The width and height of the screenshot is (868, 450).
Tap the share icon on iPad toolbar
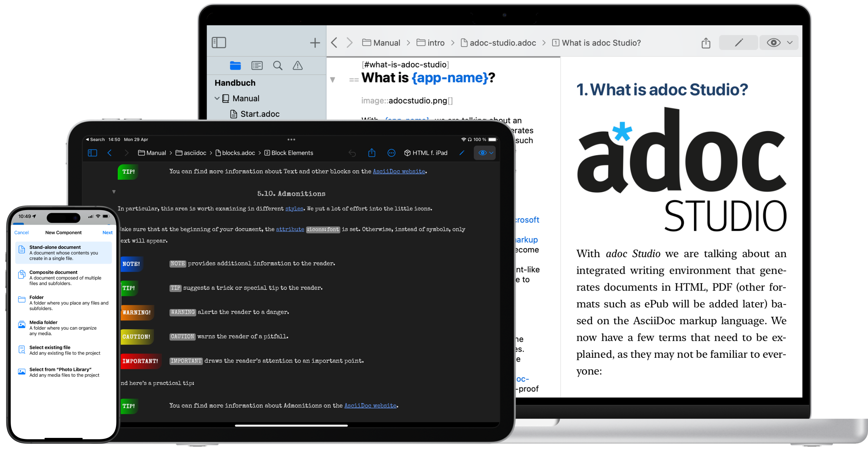[x=372, y=153]
